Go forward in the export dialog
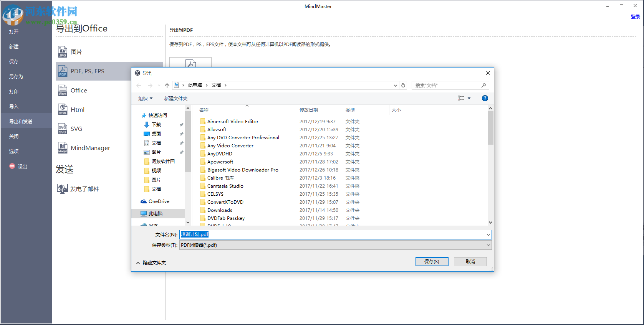 tap(150, 85)
